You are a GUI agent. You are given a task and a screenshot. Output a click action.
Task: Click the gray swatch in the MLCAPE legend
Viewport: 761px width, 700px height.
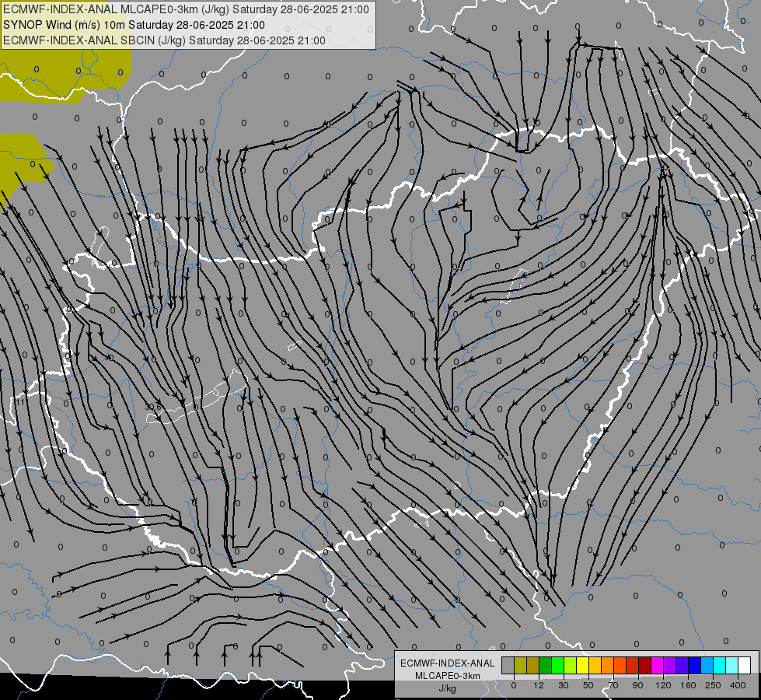tap(508, 665)
